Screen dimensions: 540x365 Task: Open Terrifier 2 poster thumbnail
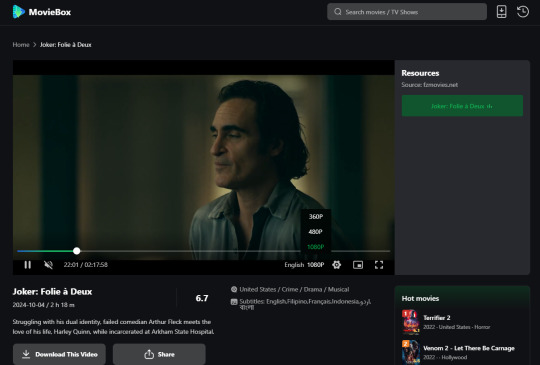411,322
